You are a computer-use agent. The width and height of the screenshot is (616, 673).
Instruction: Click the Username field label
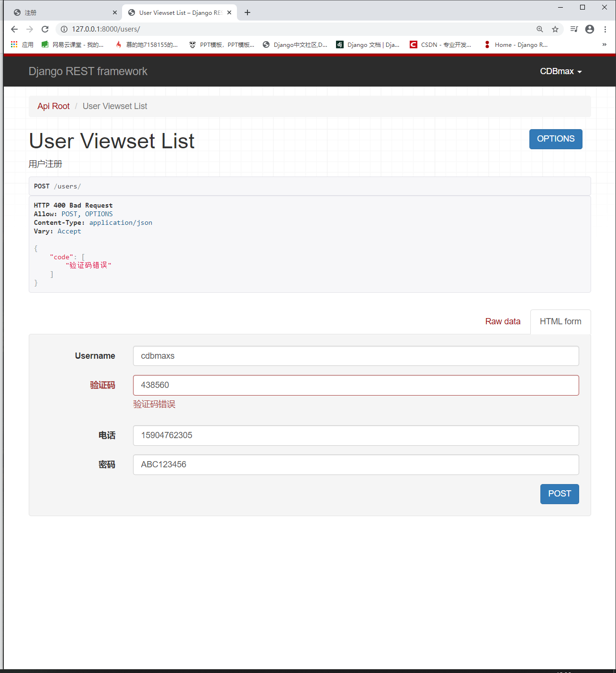95,356
